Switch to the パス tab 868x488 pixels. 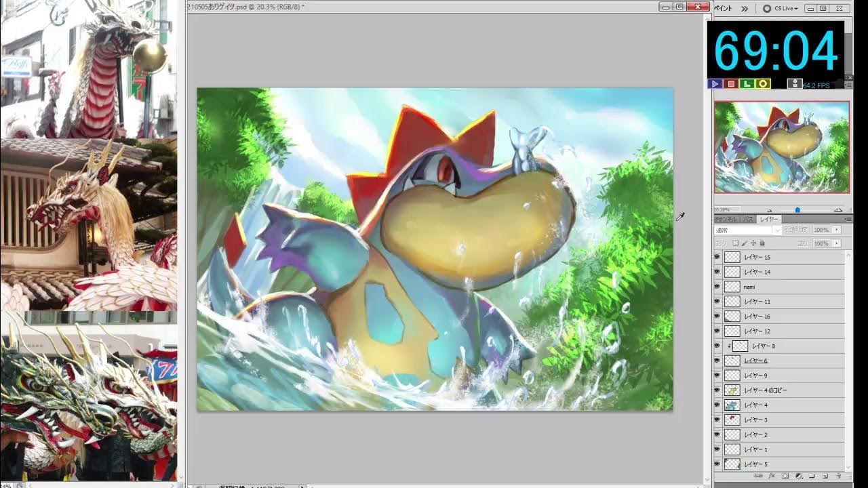pyautogui.click(x=748, y=220)
